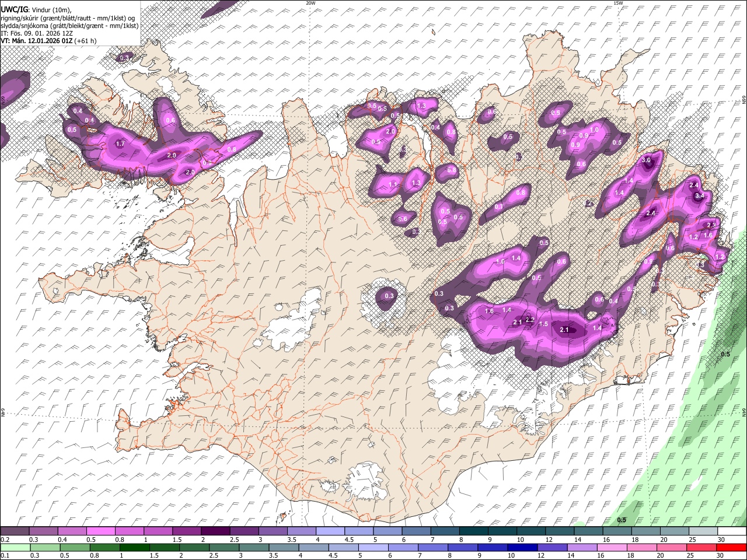Click the '20W' longitude label at top
The height and width of the screenshot is (560, 747).
(x=310, y=3)
